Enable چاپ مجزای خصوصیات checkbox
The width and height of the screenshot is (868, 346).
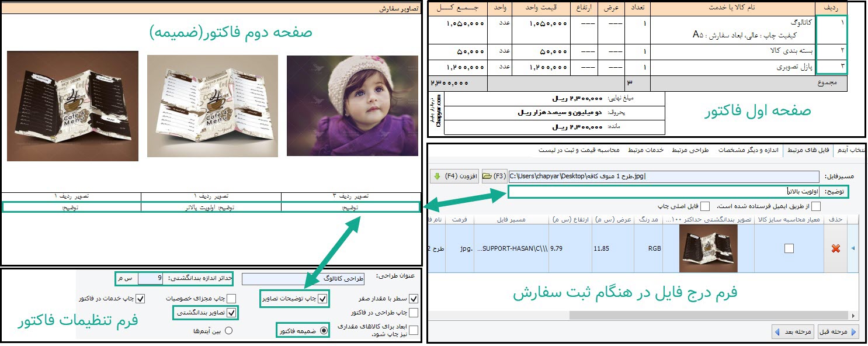(x=231, y=299)
